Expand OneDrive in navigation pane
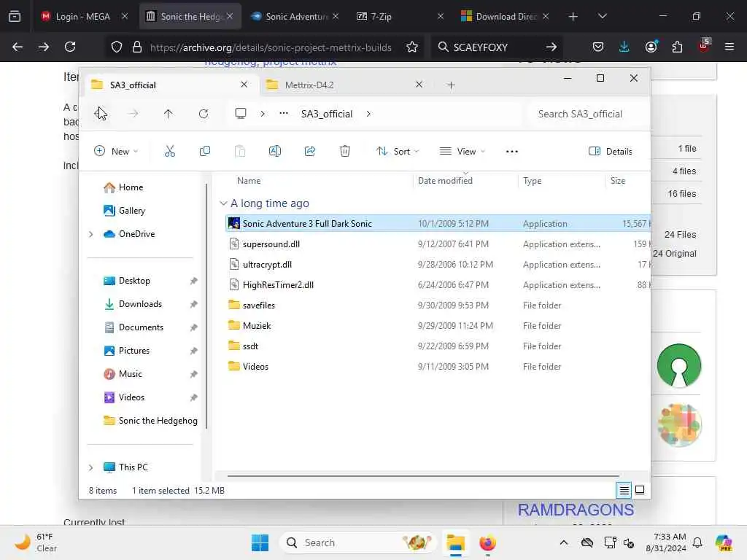Image resolution: width=747 pixels, height=560 pixels. point(91,234)
